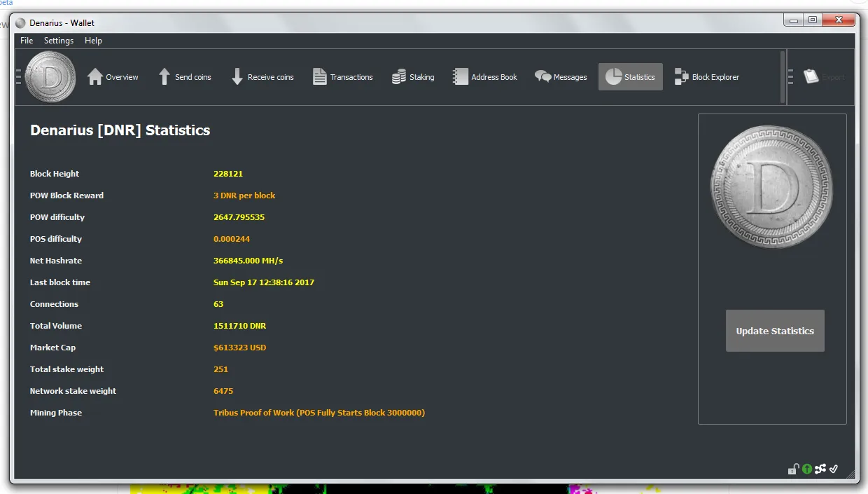Click the Export toolbar grip handle
Screen dimensions: 868x494
pyautogui.click(x=791, y=77)
